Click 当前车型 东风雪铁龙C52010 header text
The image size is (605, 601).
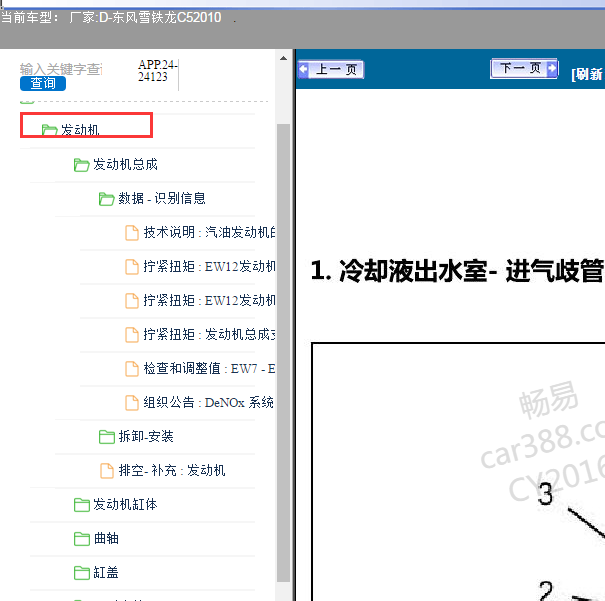click(111, 17)
